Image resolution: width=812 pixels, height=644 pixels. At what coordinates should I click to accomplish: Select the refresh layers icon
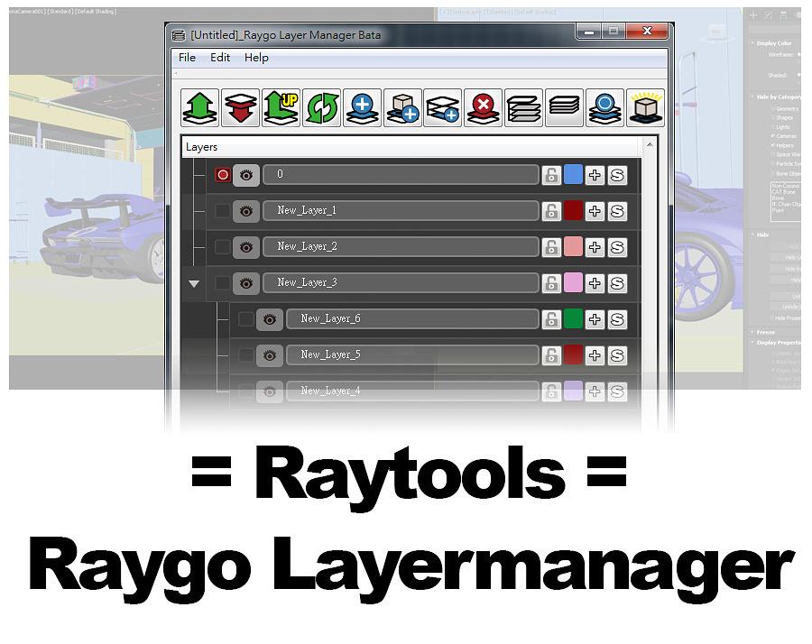click(321, 107)
